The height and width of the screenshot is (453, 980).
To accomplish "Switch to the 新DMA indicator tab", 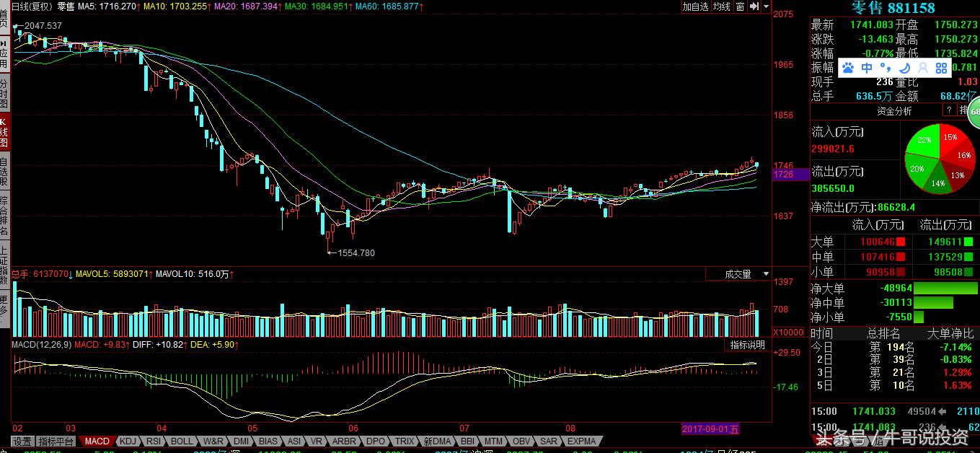I will click(x=437, y=441).
